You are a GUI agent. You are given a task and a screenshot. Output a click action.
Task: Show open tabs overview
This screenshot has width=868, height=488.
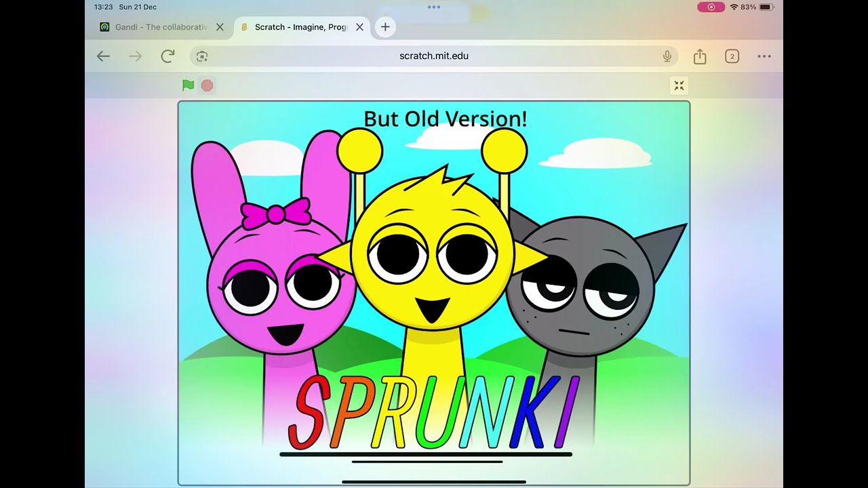(732, 56)
